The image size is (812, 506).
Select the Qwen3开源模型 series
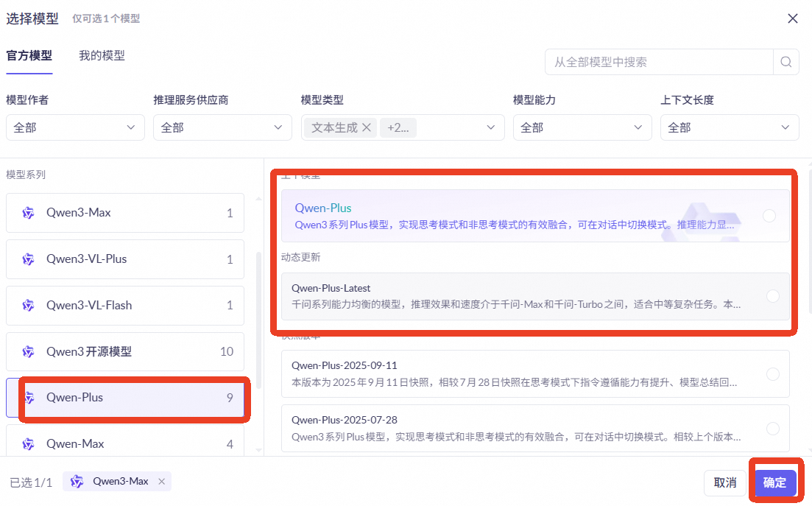click(125, 351)
